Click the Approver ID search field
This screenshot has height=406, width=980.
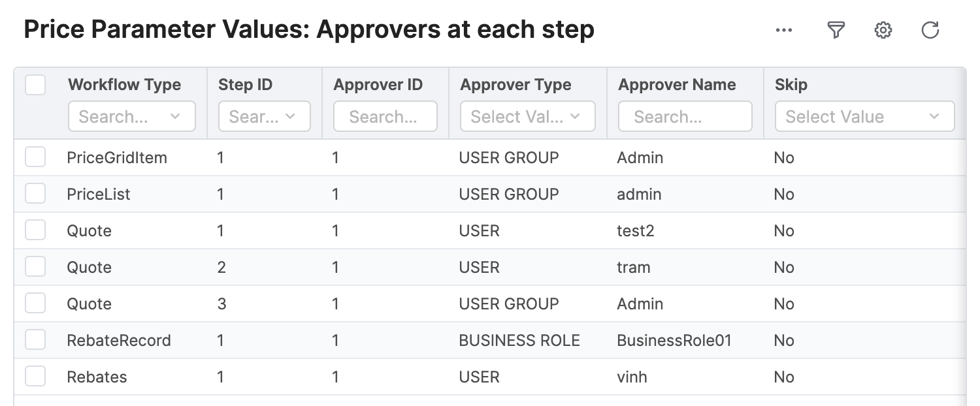[x=385, y=117]
